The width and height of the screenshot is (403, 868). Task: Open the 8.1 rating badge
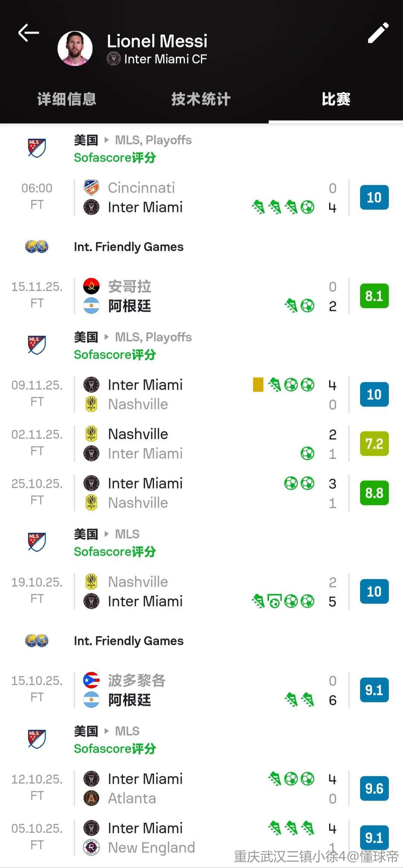[x=374, y=296]
